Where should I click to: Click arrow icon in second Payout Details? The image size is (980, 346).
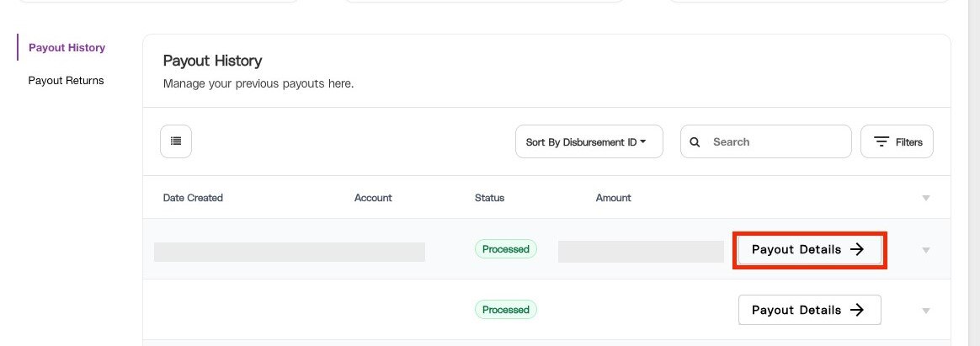pos(857,310)
